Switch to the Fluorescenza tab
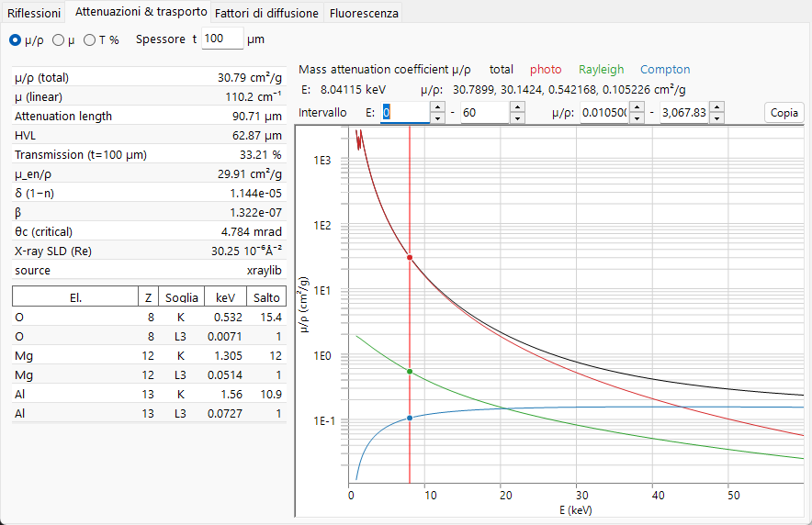This screenshot has width=812, height=525. click(364, 13)
